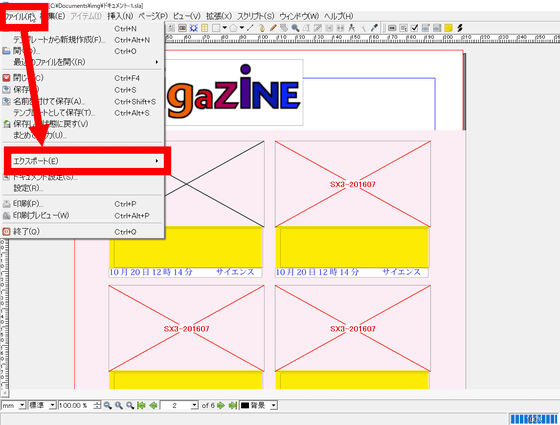Choose 名前を付けて保存(A) menu entry
The height and width of the screenshot is (425, 560).
tap(82, 101)
